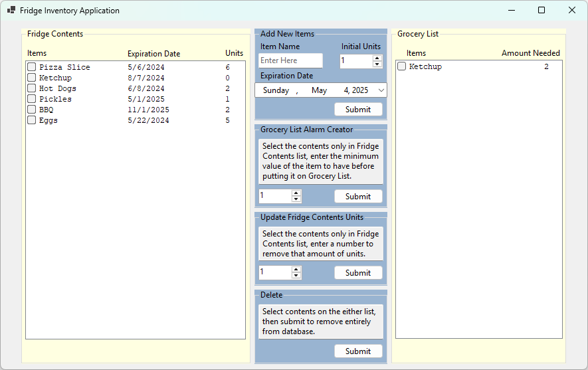Close the Fridge Inventory Application window
This screenshot has width=588, height=370.
point(572,10)
